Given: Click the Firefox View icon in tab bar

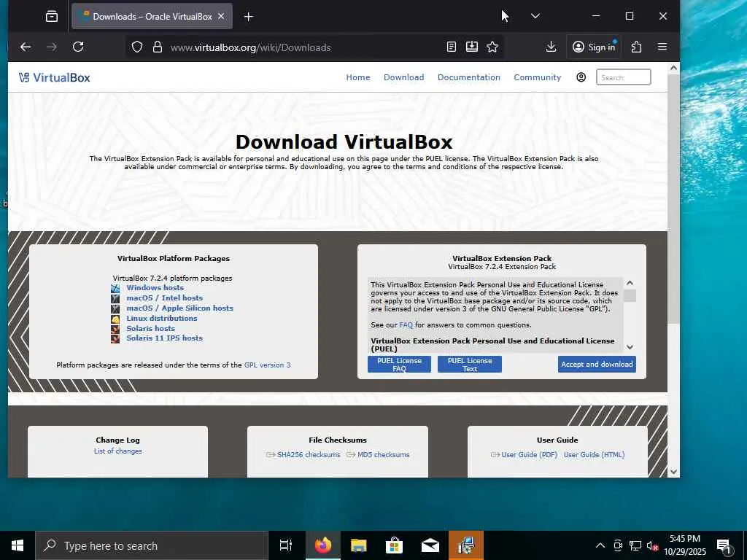Looking at the screenshot, I should (x=52, y=17).
